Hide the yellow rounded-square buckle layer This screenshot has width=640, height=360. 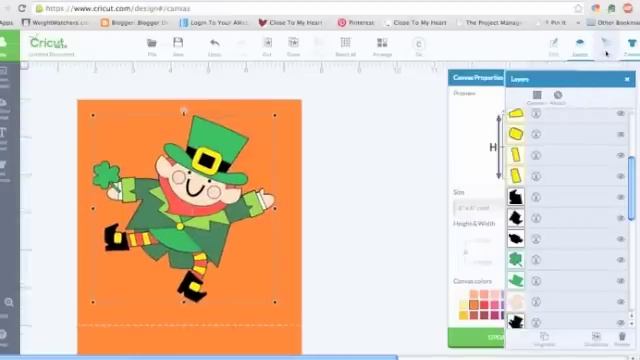tap(620, 134)
